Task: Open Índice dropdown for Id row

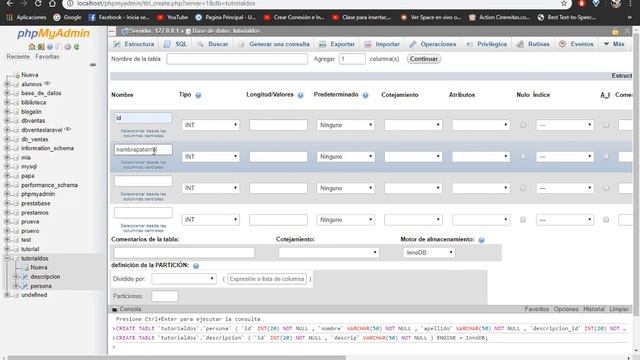Action: point(565,125)
